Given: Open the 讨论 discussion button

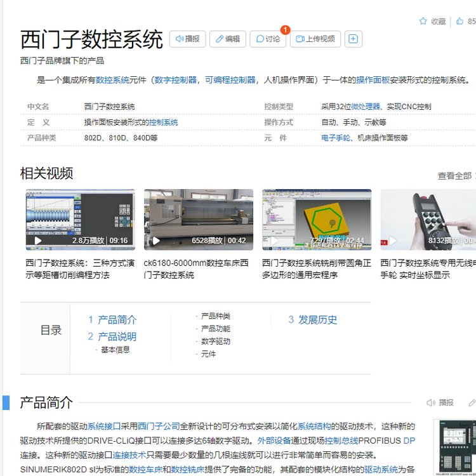Looking at the screenshot, I should 268,39.
